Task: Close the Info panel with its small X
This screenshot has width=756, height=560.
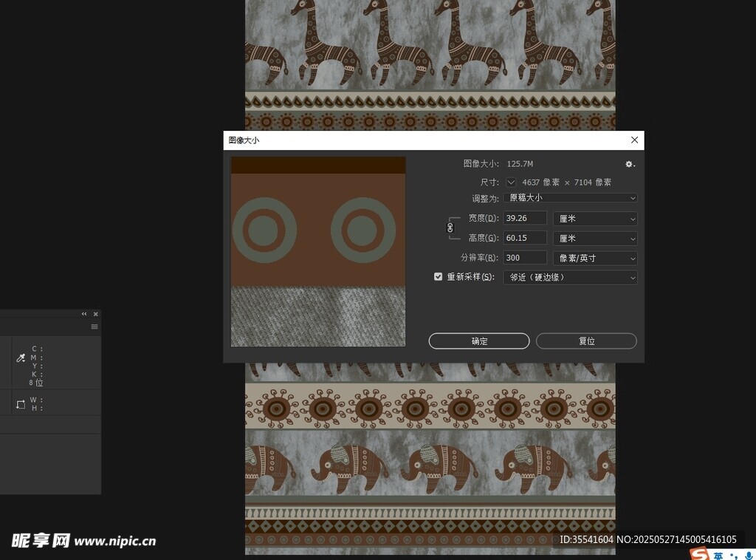Action: pyautogui.click(x=95, y=314)
